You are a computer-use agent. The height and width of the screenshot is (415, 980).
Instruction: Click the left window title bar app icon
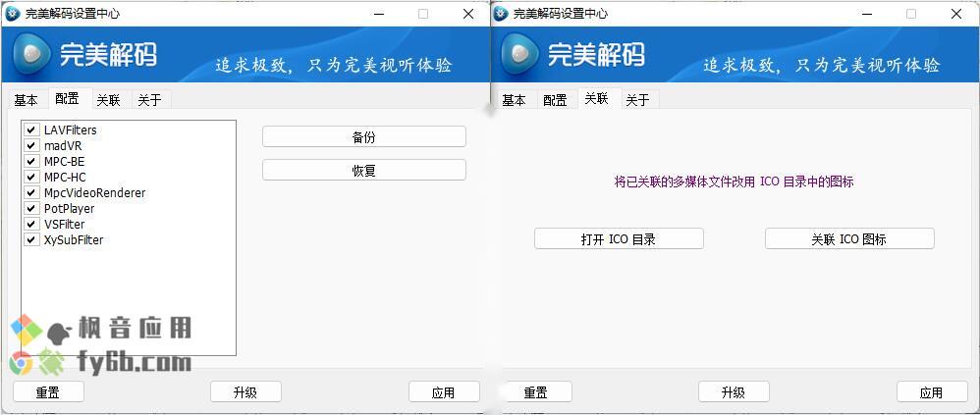coord(13,14)
